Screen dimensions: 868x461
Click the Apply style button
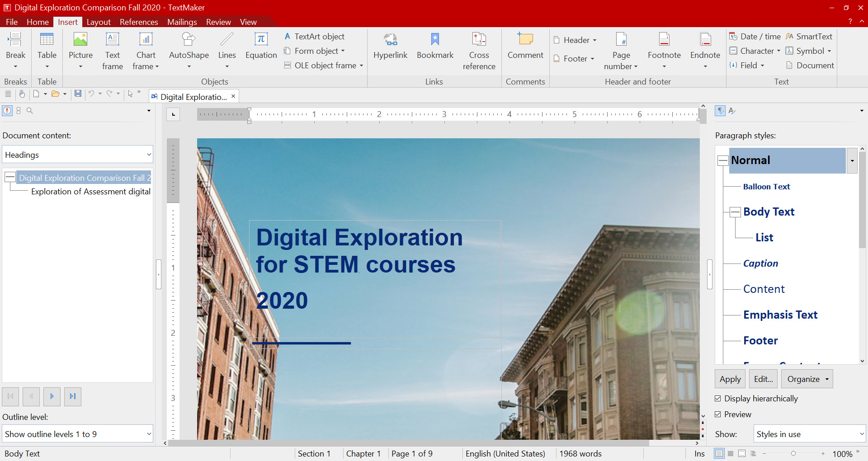point(730,379)
